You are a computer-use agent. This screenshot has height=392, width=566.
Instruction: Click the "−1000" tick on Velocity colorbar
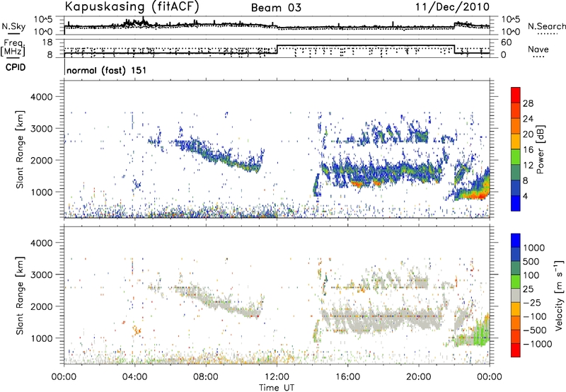pyautogui.click(x=537, y=344)
